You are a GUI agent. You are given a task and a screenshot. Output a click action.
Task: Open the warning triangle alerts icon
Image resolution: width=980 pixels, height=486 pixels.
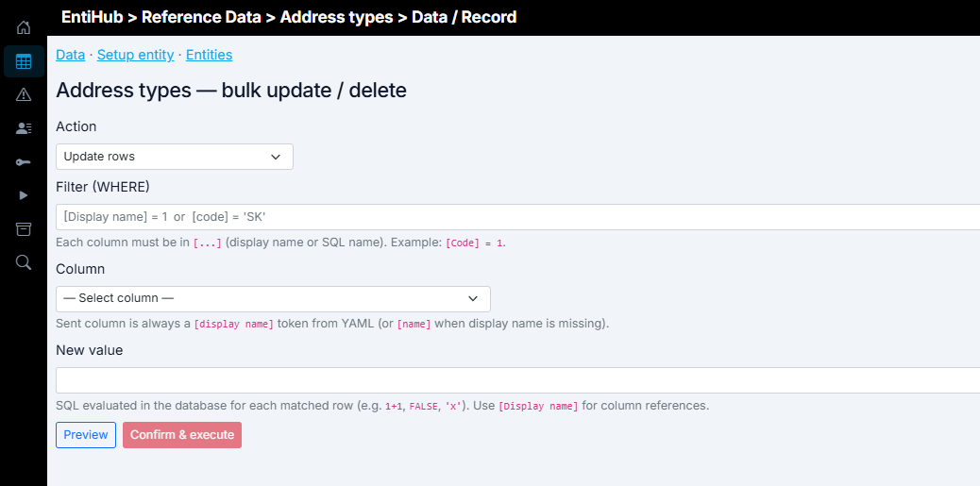coord(23,95)
